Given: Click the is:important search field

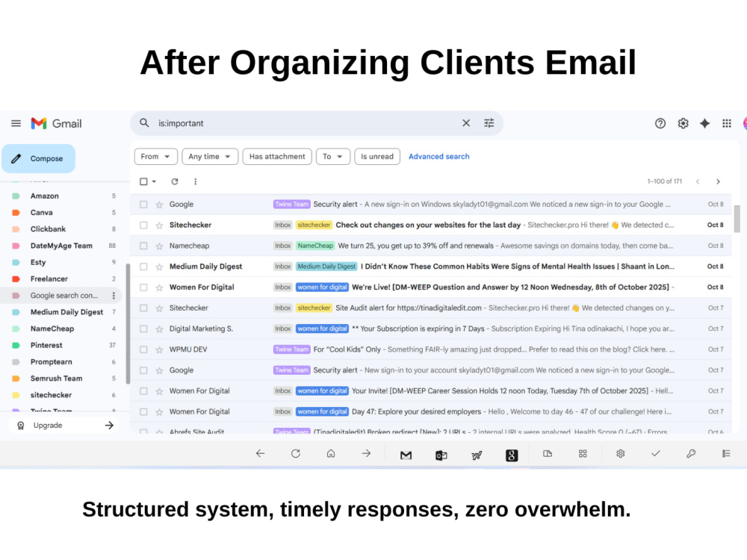Looking at the screenshot, I should click(305, 123).
